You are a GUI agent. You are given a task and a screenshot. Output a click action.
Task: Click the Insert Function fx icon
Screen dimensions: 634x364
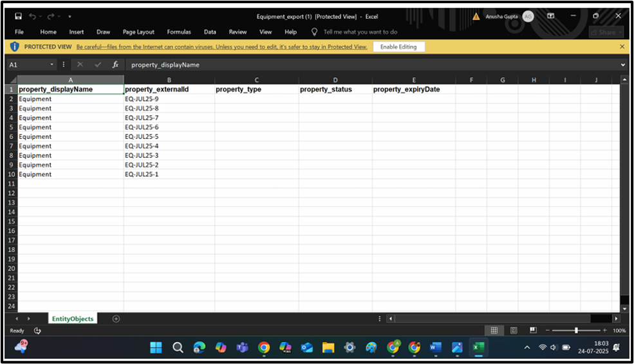pos(115,65)
